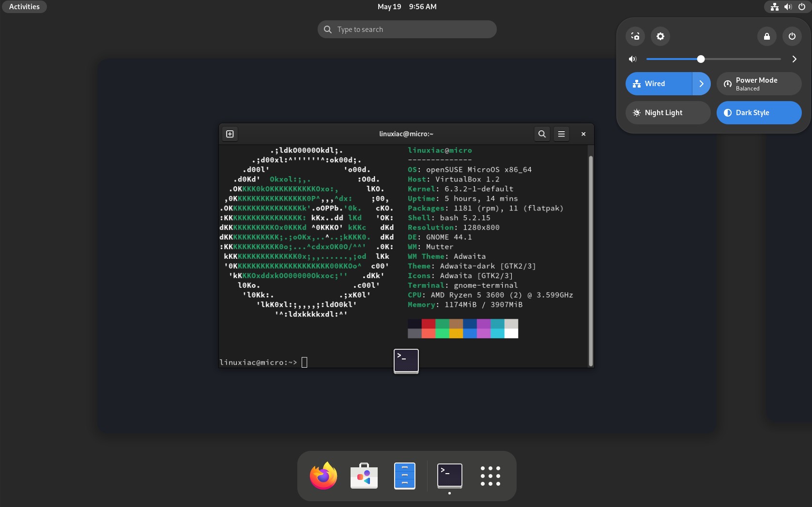
Task: Take a screenshot from the quick settings
Action: [635, 36]
